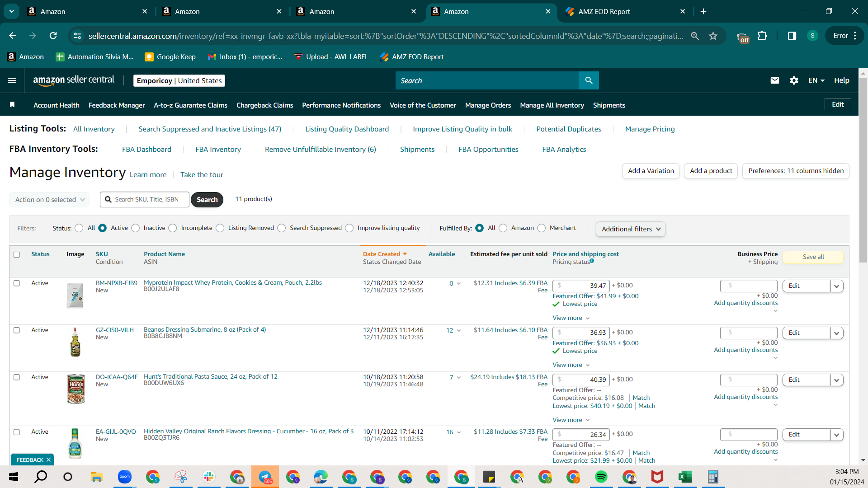Click the info icon beside Pricing status
Screen dimensions: 868x488
tap(592, 261)
